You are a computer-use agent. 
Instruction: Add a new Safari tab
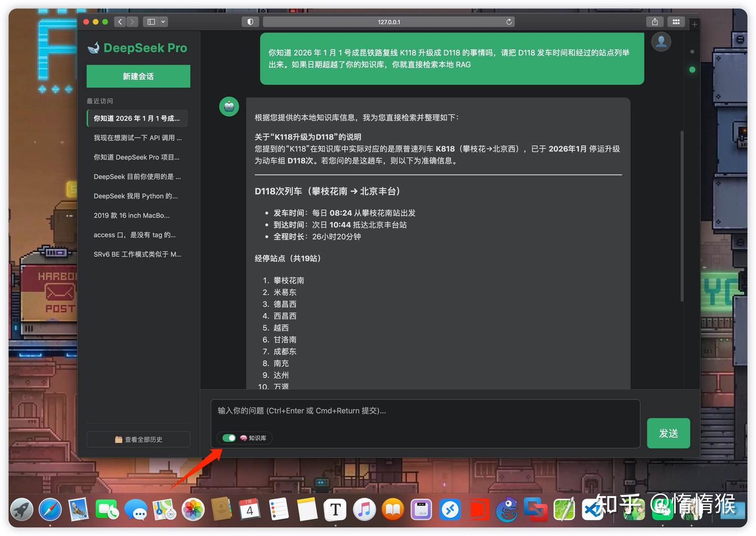pos(694,24)
